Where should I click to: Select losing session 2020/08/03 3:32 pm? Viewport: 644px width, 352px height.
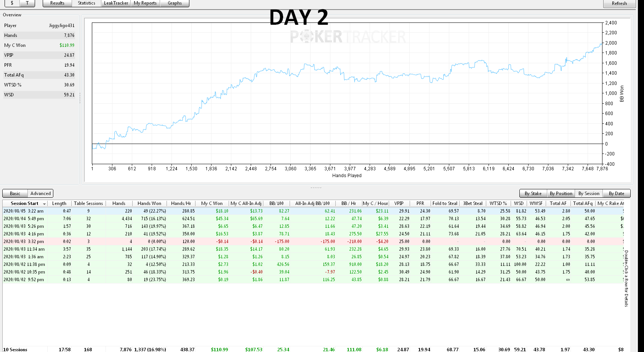coord(313,241)
